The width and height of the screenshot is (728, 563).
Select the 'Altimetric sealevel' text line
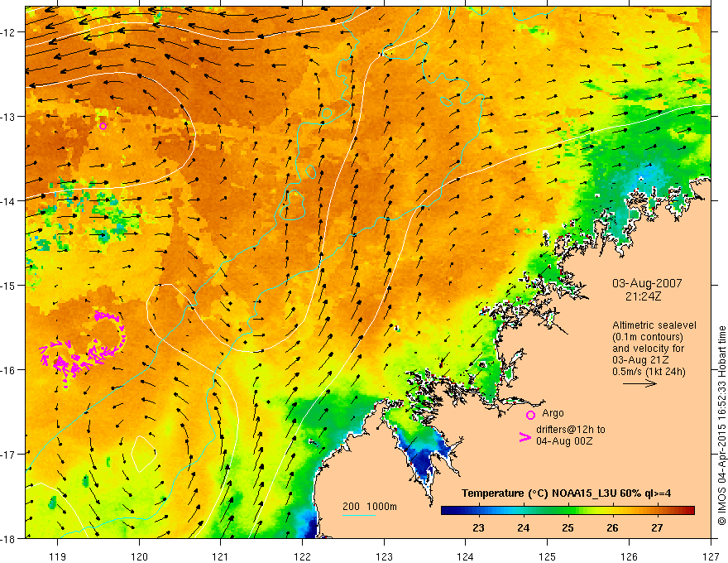pos(654,325)
